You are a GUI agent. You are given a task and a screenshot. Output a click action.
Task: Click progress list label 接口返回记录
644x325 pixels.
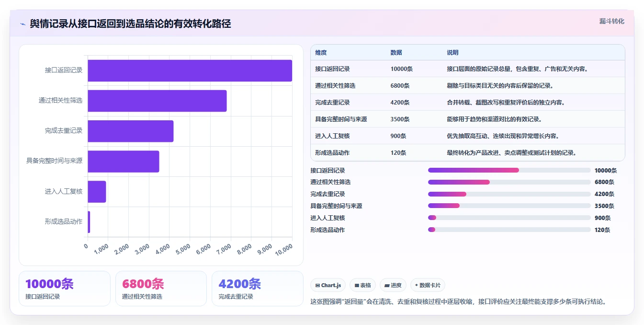coord(328,170)
